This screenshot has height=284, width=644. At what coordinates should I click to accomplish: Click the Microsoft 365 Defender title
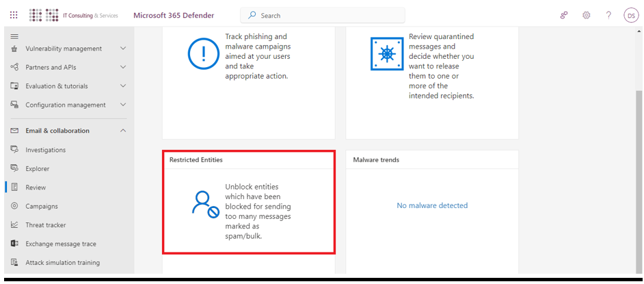click(174, 16)
